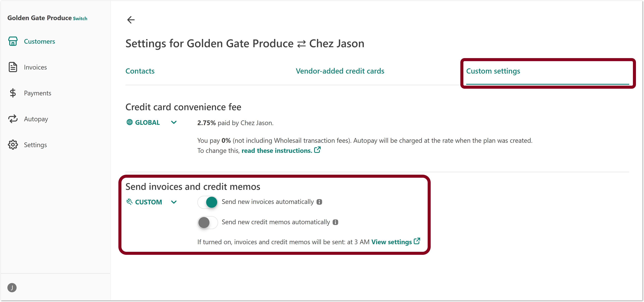
Task: Click the J user avatar
Action: tap(12, 288)
